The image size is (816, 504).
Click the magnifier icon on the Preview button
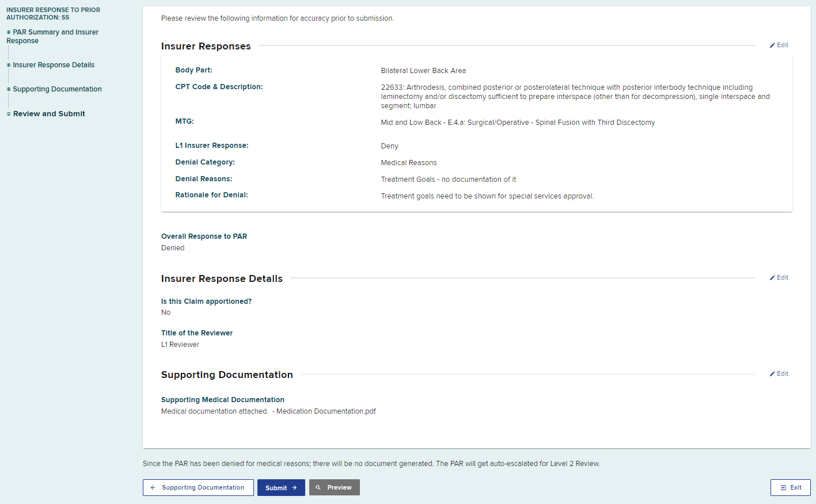pos(318,487)
